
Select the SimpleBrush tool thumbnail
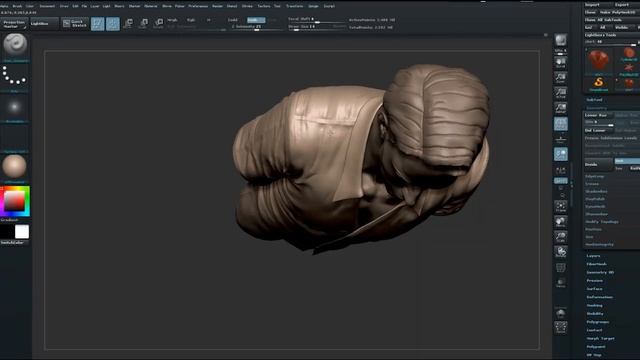(598, 84)
